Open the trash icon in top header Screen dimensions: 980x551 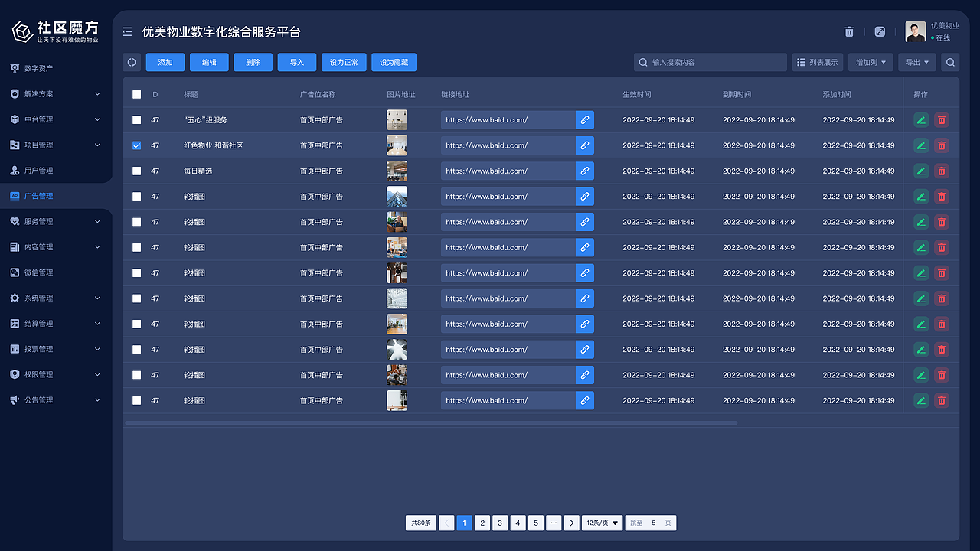[849, 31]
